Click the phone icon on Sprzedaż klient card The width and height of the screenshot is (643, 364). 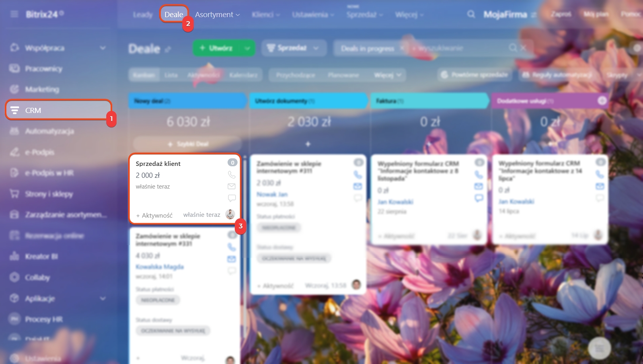[232, 175]
